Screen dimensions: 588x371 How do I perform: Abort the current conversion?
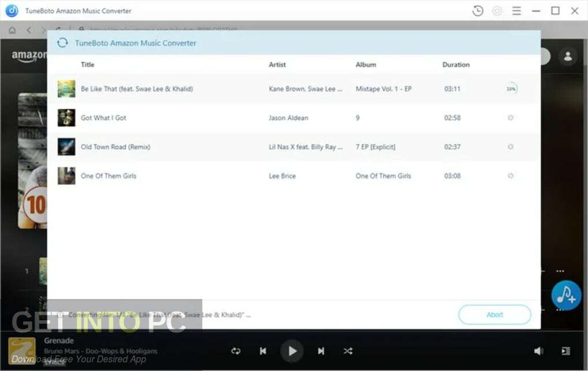coord(495,315)
